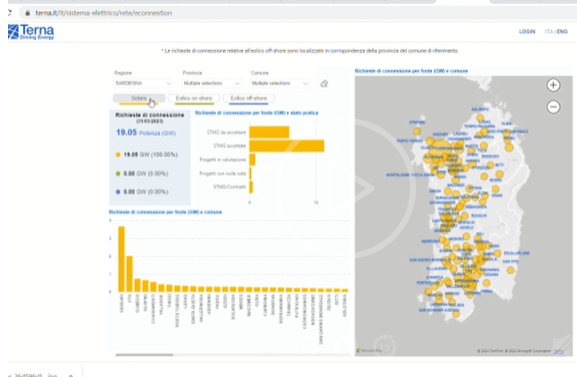Open the LOGIN menu item

pos(527,32)
